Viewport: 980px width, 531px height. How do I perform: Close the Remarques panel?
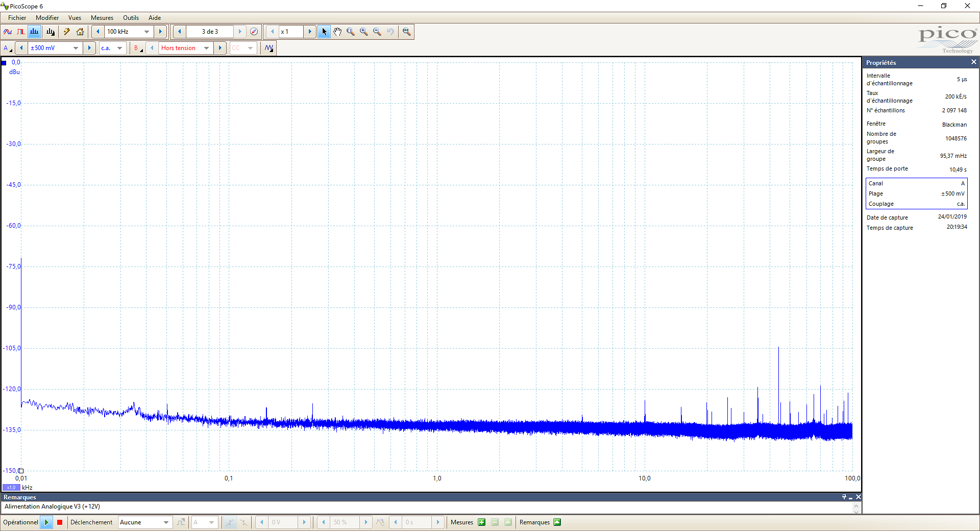tap(859, 497)
